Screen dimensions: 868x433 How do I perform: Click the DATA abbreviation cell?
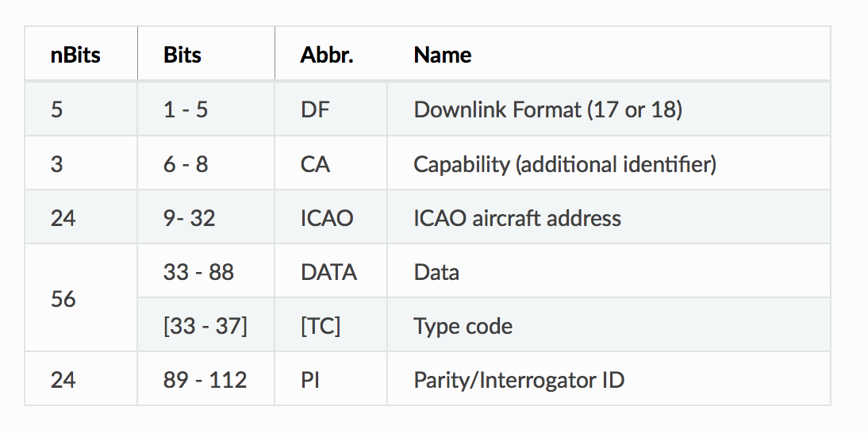click(328, 272)
